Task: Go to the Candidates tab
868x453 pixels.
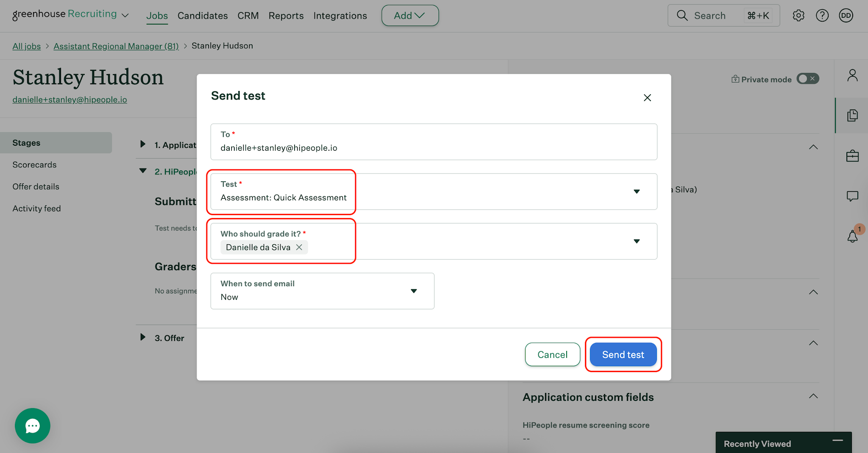Action: [x=203, y=16]
